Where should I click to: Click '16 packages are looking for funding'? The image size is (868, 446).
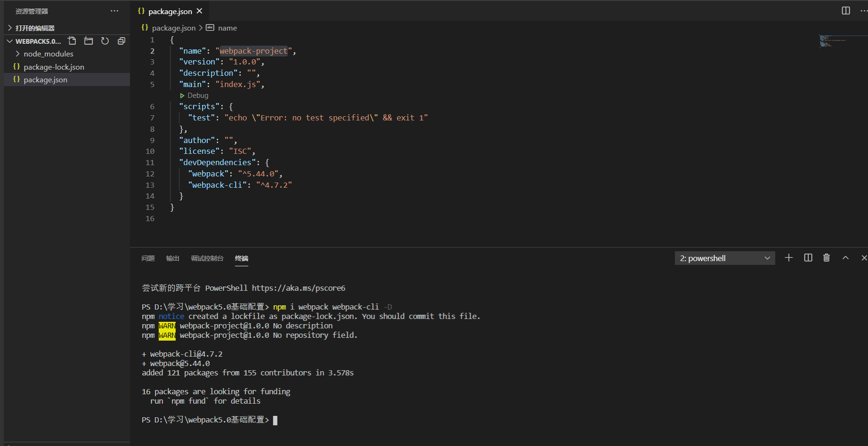tap(216, 391)
